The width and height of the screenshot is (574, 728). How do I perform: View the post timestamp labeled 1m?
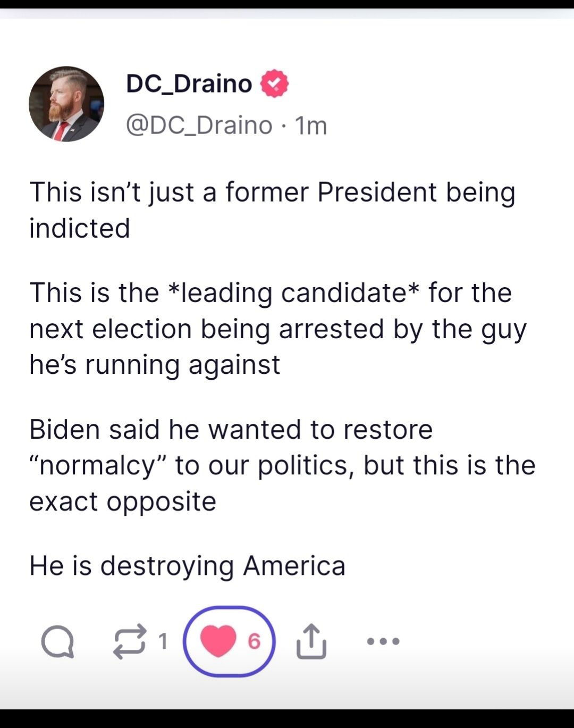[311, 125]
